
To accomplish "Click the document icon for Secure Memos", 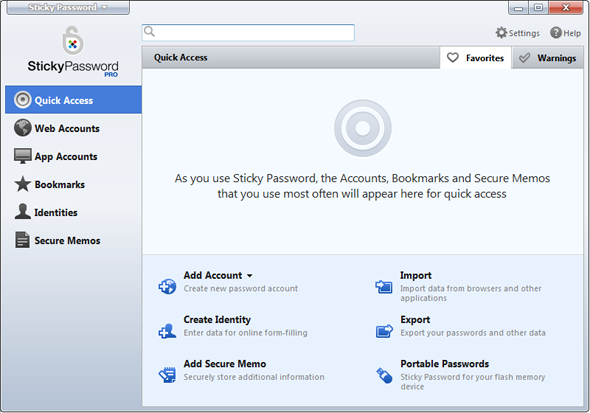I will tap(22, 240).
